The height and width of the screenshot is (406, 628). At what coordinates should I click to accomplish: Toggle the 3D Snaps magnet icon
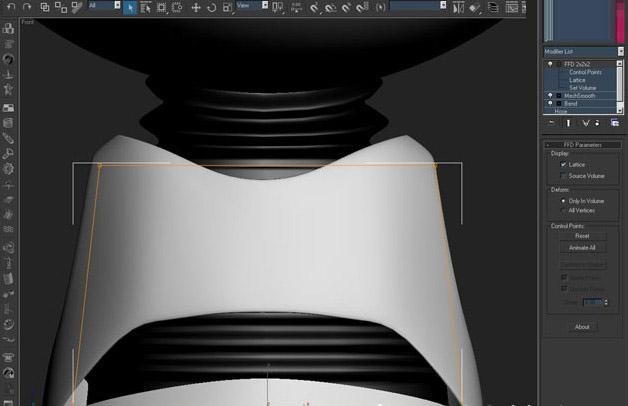click(x=315, y=7)
